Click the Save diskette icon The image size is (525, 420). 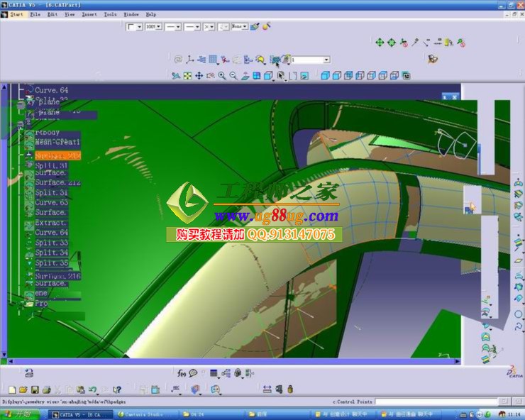(x=35, y=389)
